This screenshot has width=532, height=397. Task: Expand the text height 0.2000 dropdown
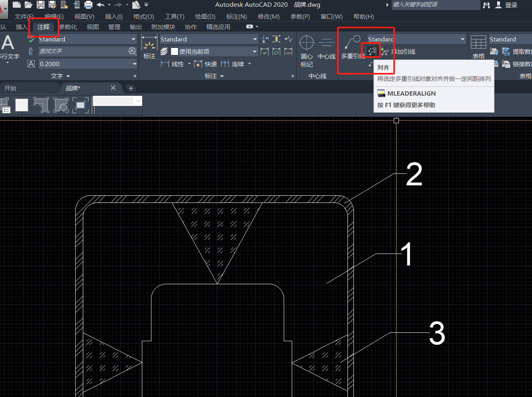(x=134, y=64)
